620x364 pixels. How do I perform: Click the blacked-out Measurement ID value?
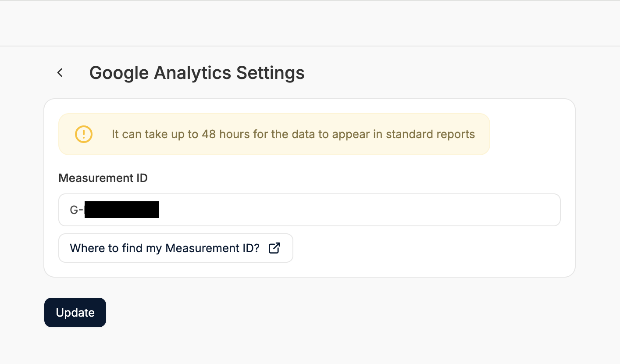click(x=121, y=210)
